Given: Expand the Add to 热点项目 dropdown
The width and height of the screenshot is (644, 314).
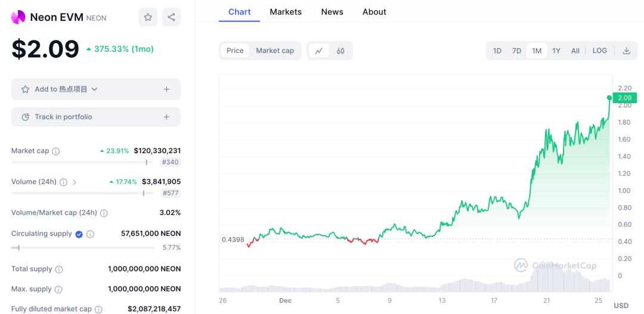Looking at the screenshot, I should [x=94, y=89].
